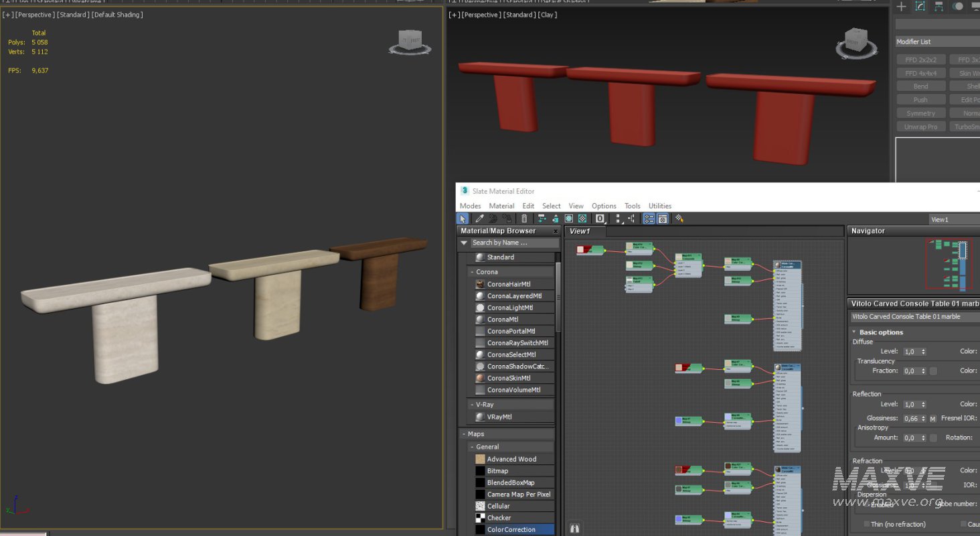Toggle the Parameter Editor panel button
The height and width of the screenshot is (536, 980).
pyautogui.click(x=663, y=218)
